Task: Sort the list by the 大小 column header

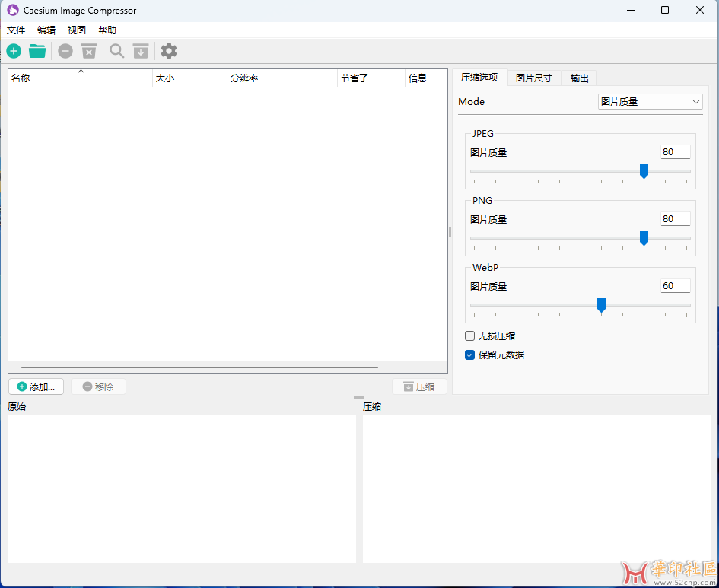Action: click(x=189, y=78)
